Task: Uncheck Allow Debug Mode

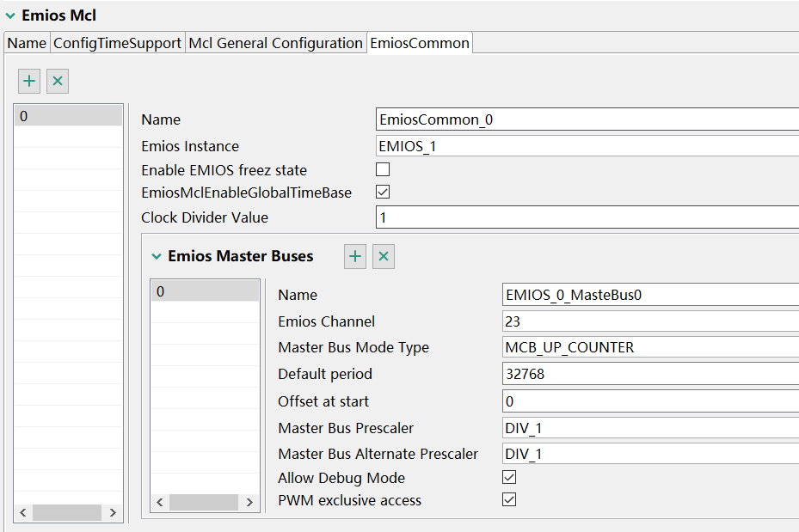Action: tap(509, 478)
